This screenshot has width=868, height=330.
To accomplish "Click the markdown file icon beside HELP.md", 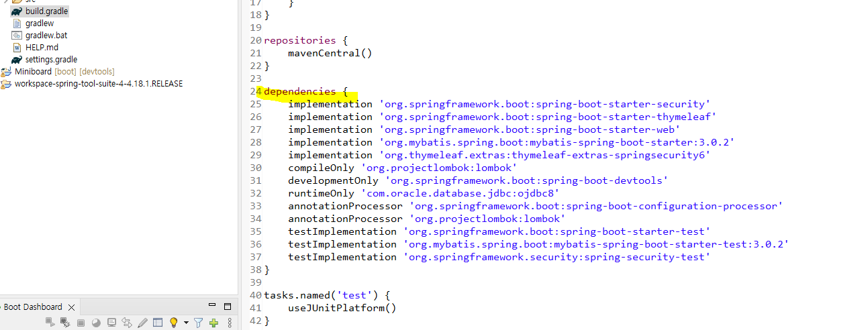I will click(x=17, y=48).
